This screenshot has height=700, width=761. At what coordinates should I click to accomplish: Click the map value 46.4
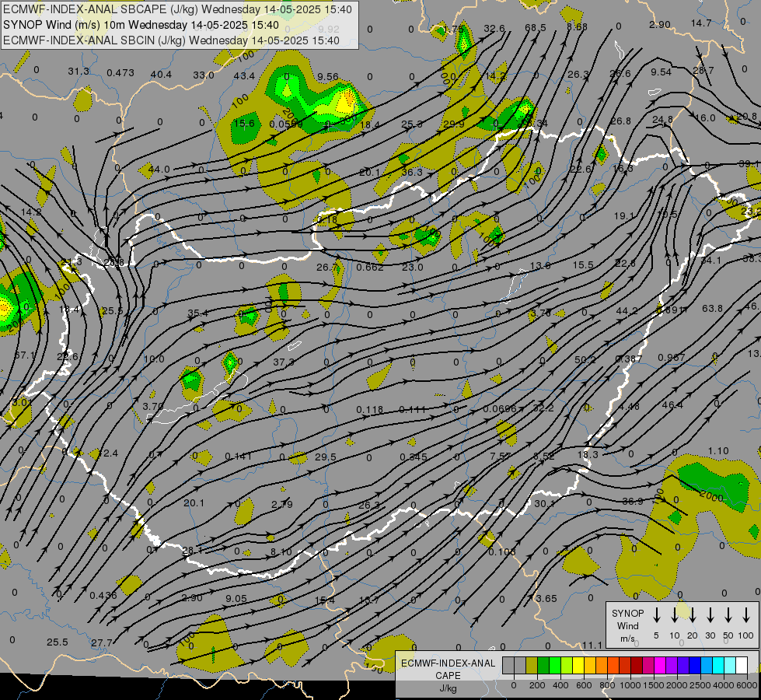(x=672, y=404)
